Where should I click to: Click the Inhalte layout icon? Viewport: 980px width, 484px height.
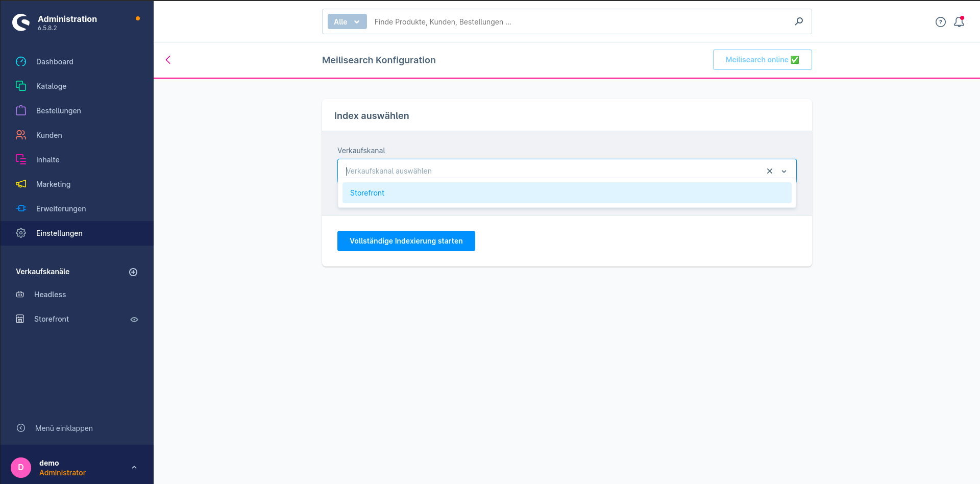[x=21, y=159]
